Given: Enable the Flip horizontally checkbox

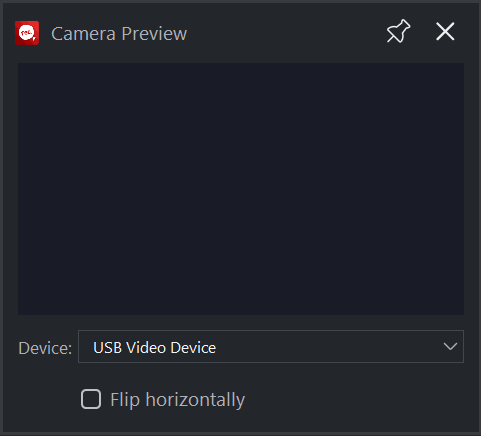Looking at the screenshot, I should (x=91, y=399).
